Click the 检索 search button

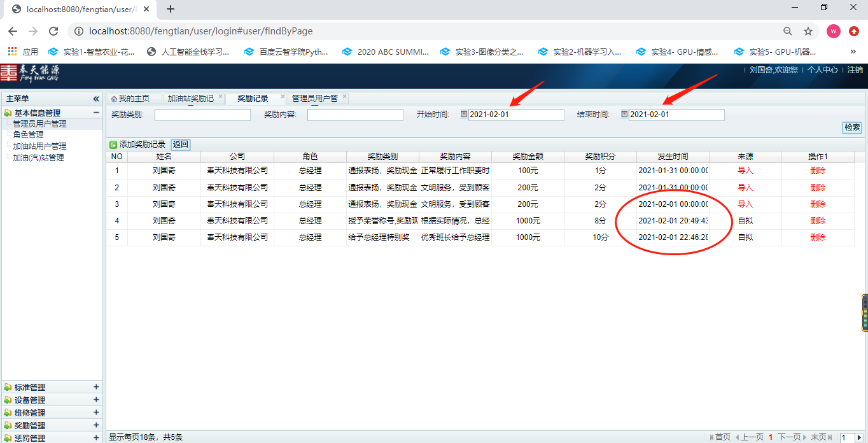coord(852,127)
